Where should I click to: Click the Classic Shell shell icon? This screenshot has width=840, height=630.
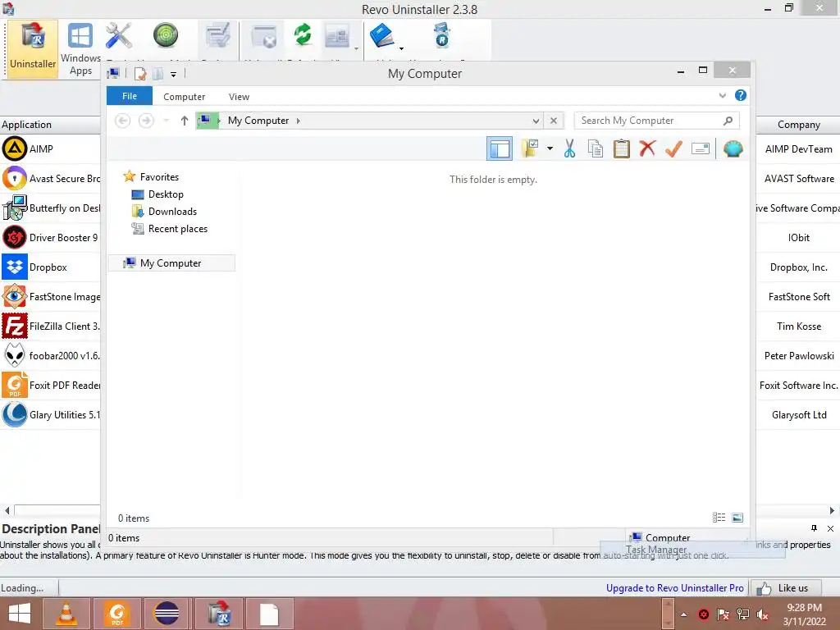[733, 148]
